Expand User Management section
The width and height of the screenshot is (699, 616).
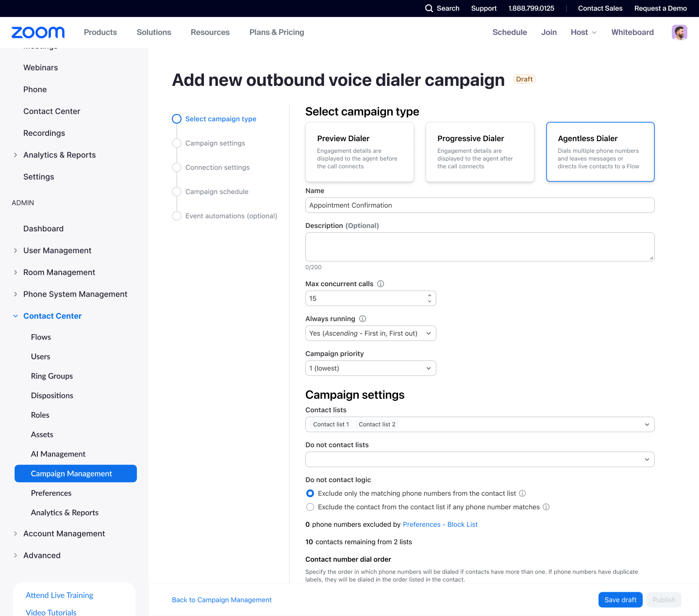(x=16, y=250)
